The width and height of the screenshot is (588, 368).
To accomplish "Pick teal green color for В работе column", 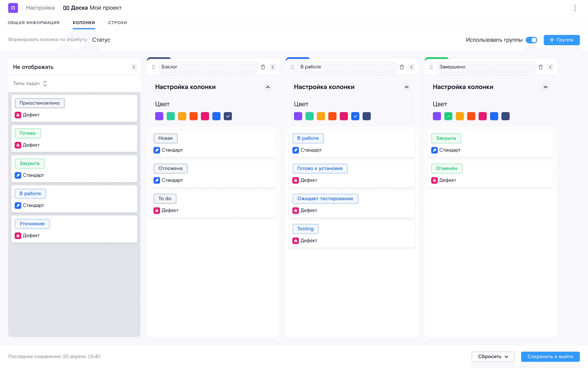I will tap(309, 116).
